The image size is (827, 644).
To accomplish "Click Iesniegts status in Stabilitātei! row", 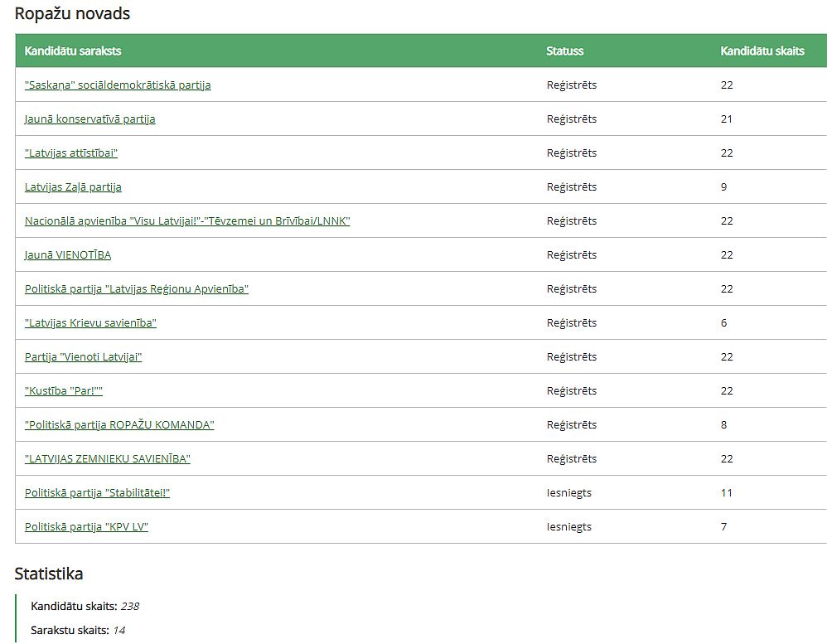I will point(569,492).
